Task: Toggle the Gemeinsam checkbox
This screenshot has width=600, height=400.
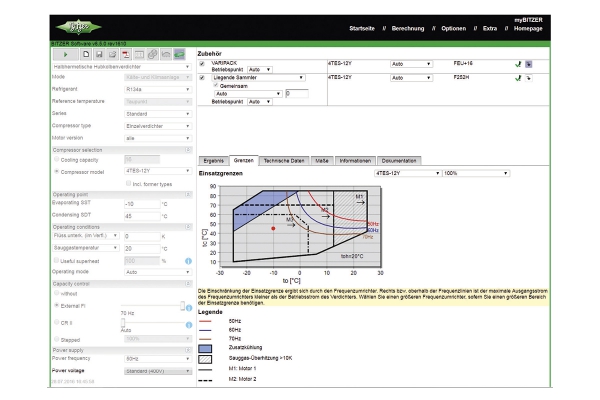Action: 215,85
